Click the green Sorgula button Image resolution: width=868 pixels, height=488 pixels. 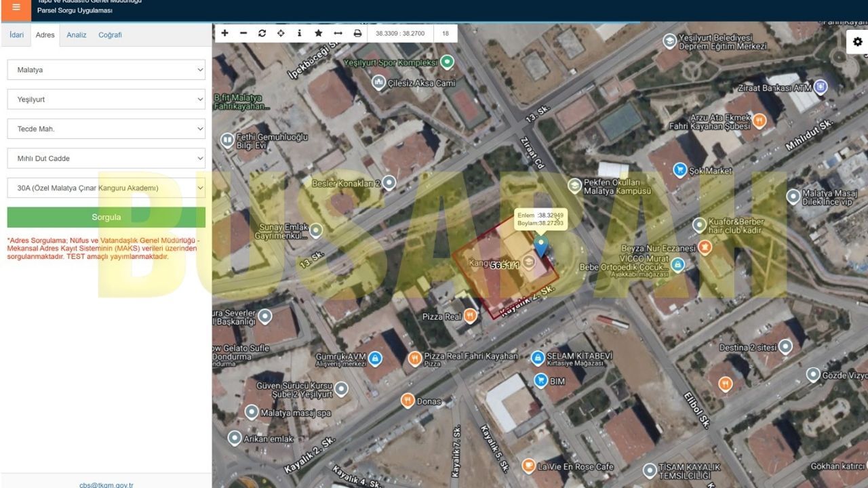pos(106,218)
